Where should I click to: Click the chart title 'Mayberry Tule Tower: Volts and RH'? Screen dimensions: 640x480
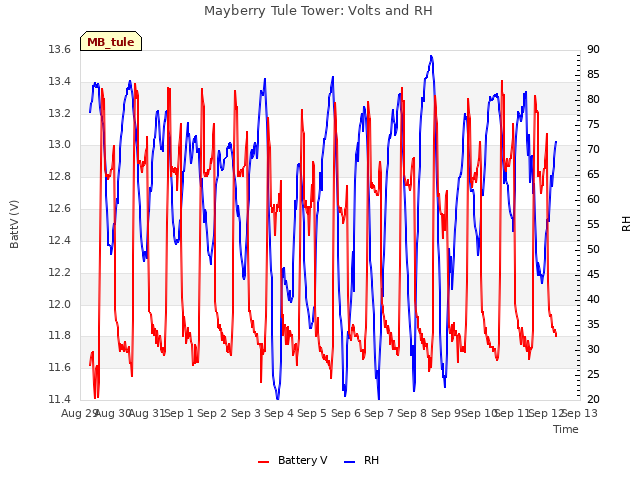point(318,11)
